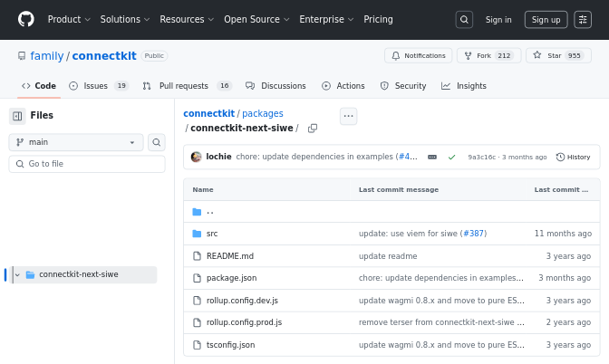Click the Go to file search field
The height and width of the screenshot is (364, 609).
(x=87, y=164)
